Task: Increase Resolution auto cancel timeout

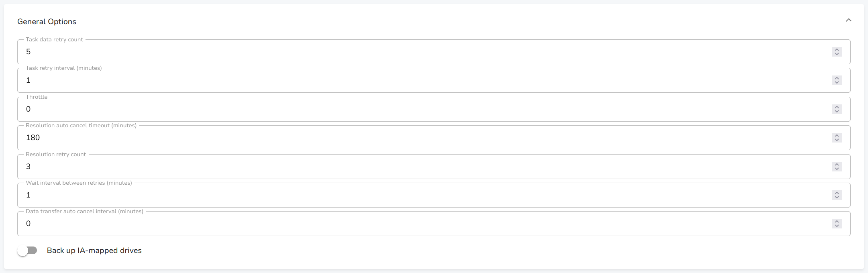Action: [x=837, y=135]
